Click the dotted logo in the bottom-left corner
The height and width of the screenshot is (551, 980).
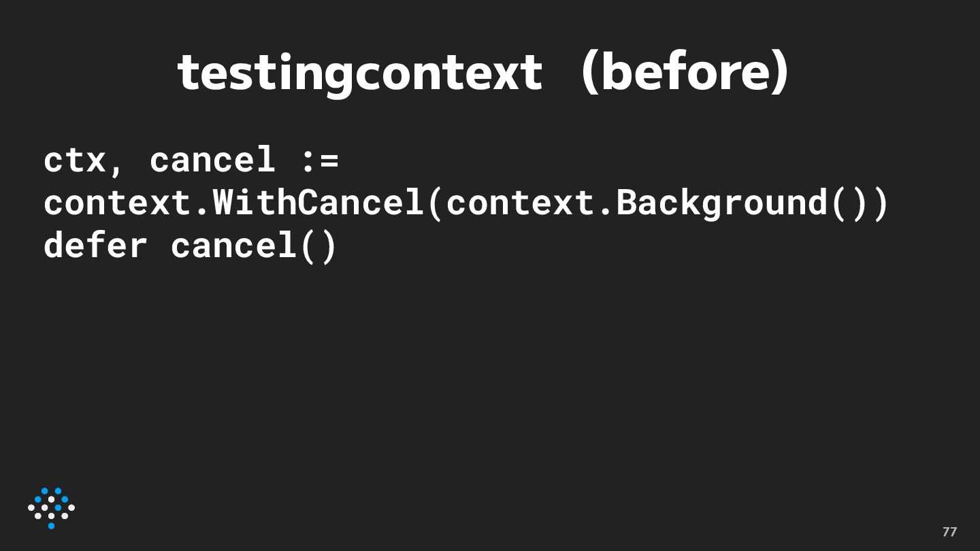51,507
